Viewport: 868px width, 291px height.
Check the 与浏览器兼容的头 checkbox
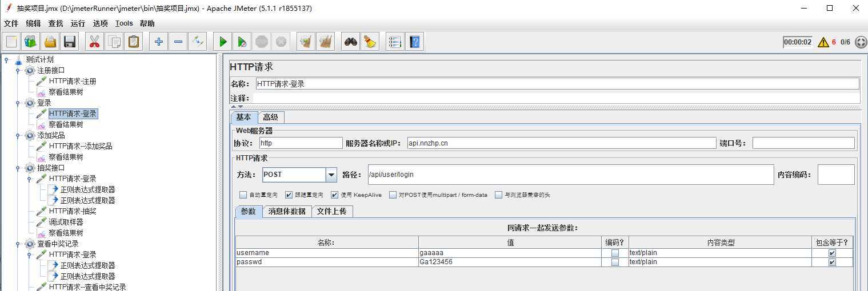click(499, 195)
